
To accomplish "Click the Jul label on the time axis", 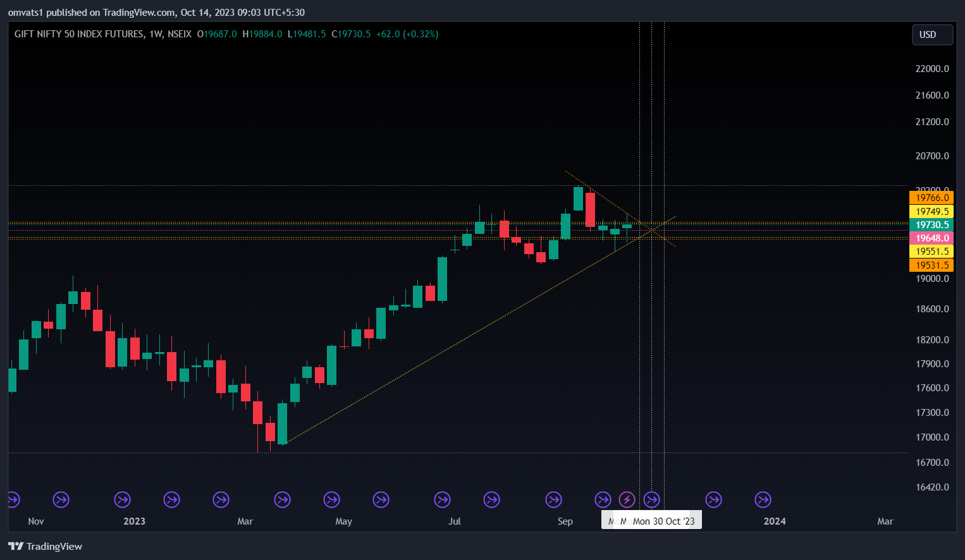I will point(454,521).
